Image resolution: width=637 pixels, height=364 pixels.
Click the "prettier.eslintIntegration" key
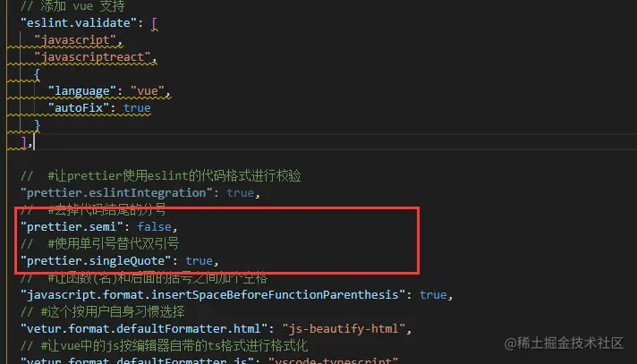pyautogui.click(x=116, y=192)
